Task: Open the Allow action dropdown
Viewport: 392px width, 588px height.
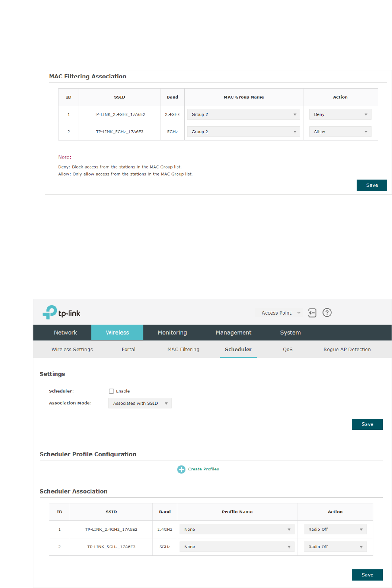Action: pos(340,132)
